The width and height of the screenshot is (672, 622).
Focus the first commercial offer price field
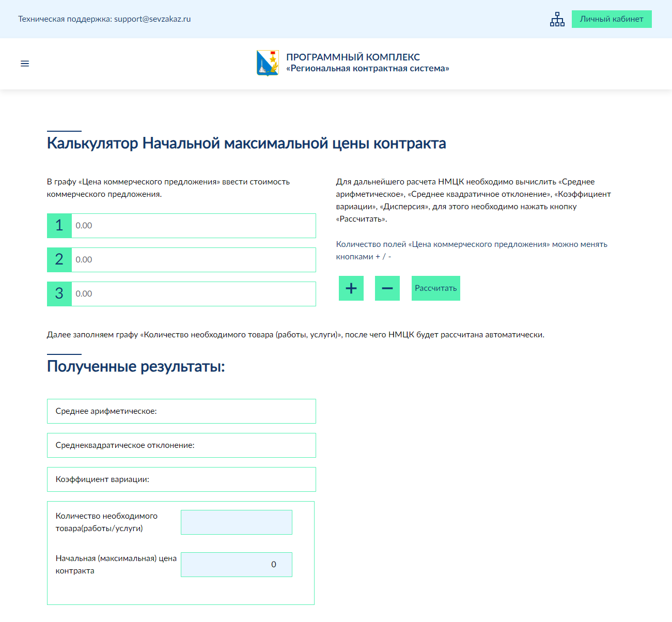coord(193,226)
